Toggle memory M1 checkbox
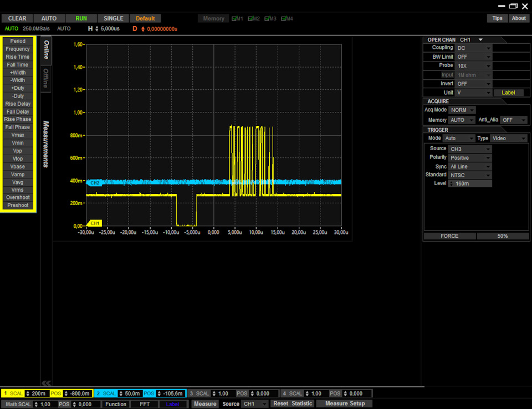 tap(234, 19)
